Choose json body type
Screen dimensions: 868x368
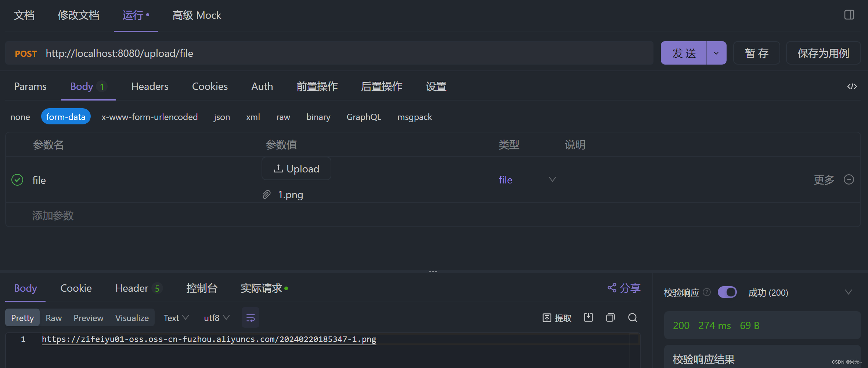(222, 117)
